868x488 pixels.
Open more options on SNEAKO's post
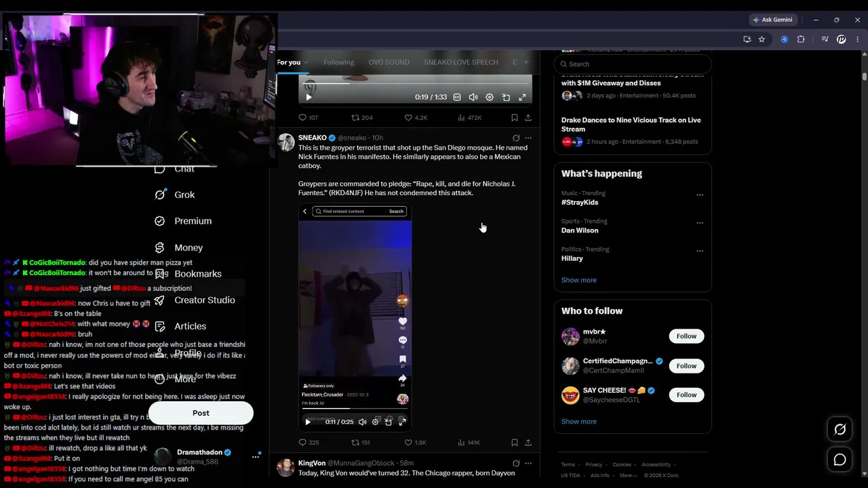528,138
